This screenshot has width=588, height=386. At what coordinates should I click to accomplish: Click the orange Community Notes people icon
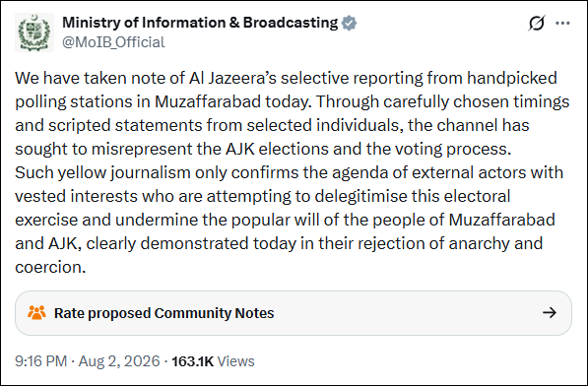click(36, 313)
